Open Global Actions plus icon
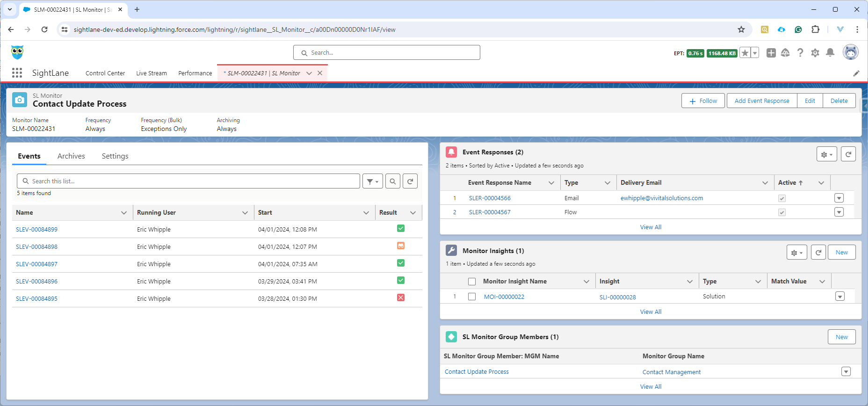The image size is (868, 406). pos(771,53)
